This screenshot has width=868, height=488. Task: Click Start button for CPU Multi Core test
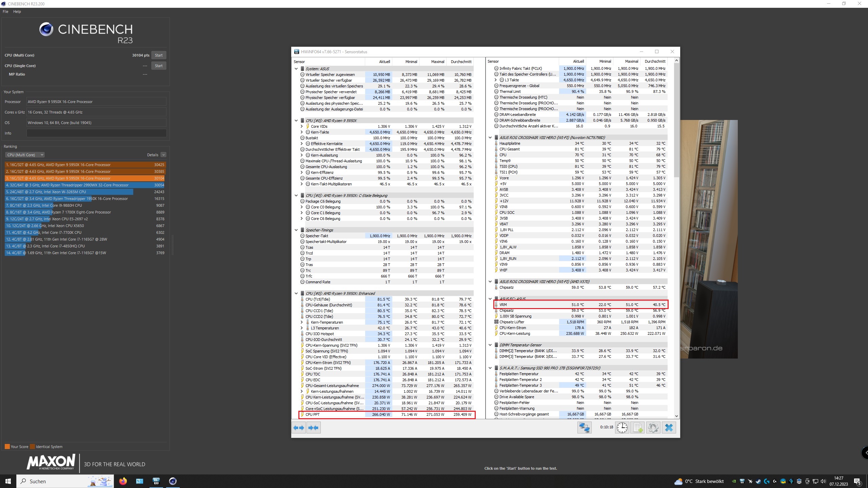point(159,55)
